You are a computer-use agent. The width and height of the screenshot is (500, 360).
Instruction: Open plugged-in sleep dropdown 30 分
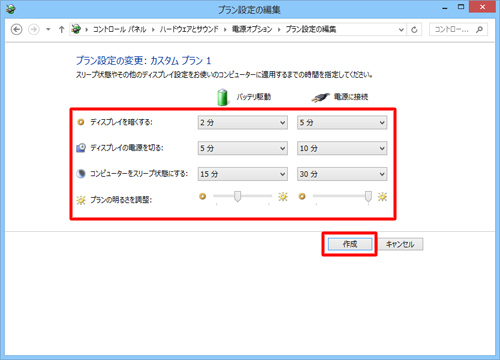point(342,174)
